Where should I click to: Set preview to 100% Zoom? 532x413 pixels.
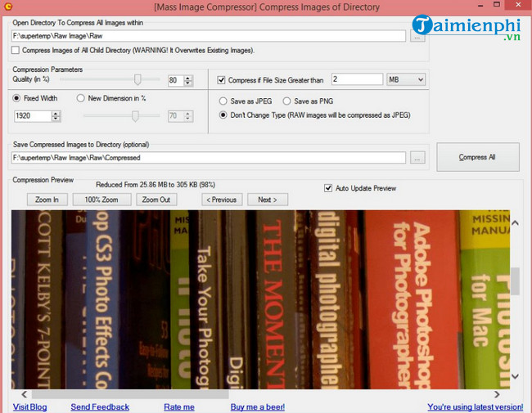click(101, 200)
